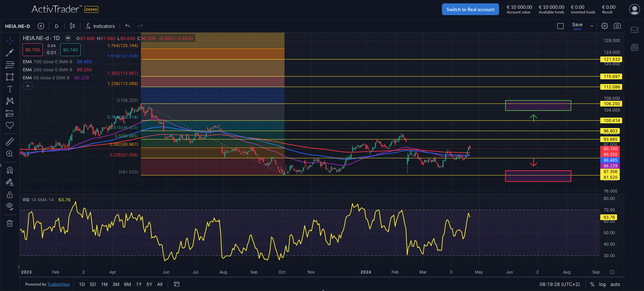Open the ruler measure tool
Screen dimensions: 644x291
click(x=10, y=142)
